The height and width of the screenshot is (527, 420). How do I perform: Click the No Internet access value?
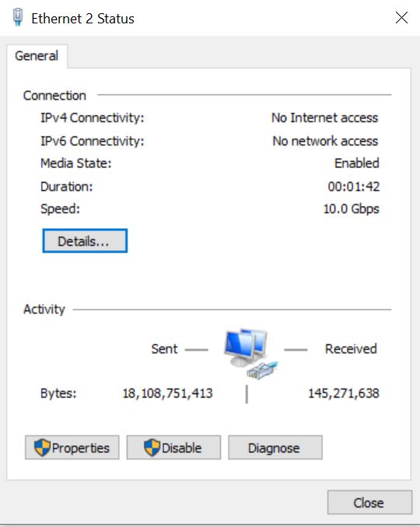[x=324, y=118]
